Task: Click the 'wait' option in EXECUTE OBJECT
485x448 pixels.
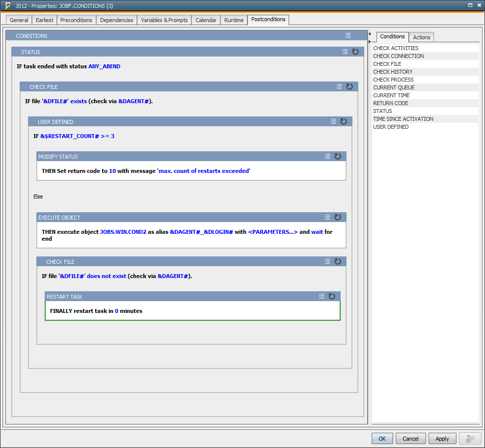Action: click(317, 232)
